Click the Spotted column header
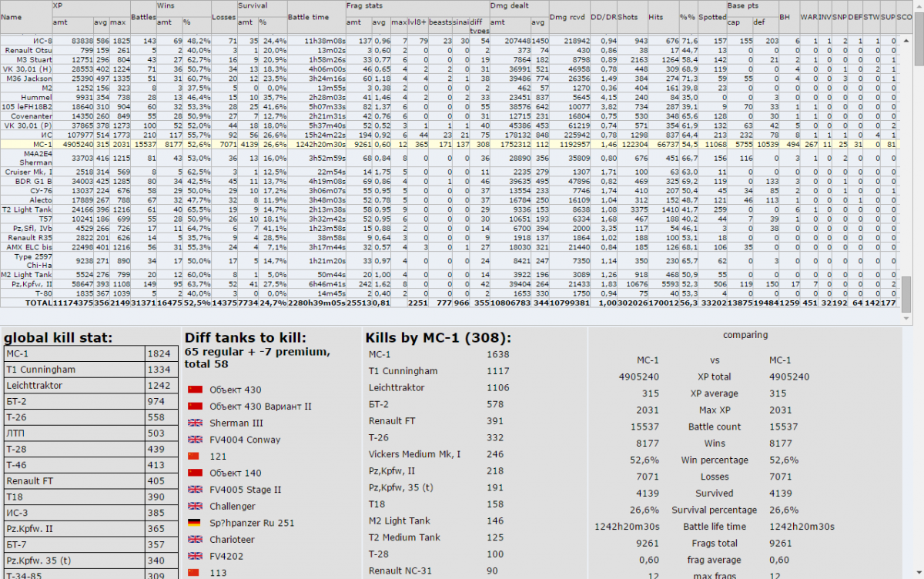The image size is (924, 579). click(712, 16)
